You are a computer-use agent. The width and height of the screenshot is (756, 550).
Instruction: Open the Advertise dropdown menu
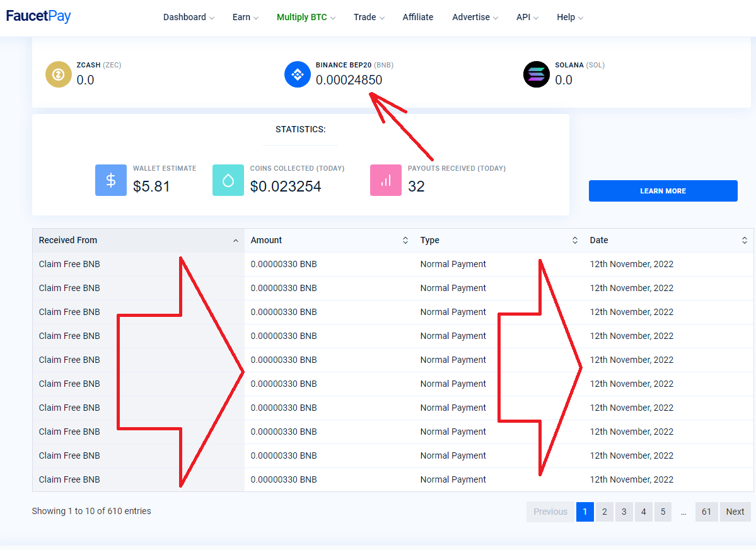[475, 18]
